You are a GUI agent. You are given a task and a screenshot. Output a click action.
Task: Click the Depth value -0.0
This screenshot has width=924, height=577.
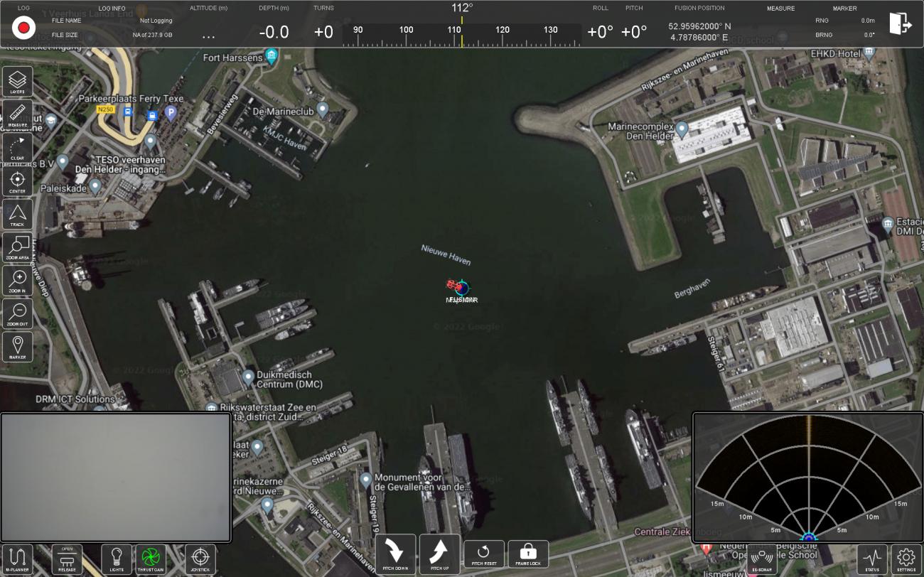[274, 32]
